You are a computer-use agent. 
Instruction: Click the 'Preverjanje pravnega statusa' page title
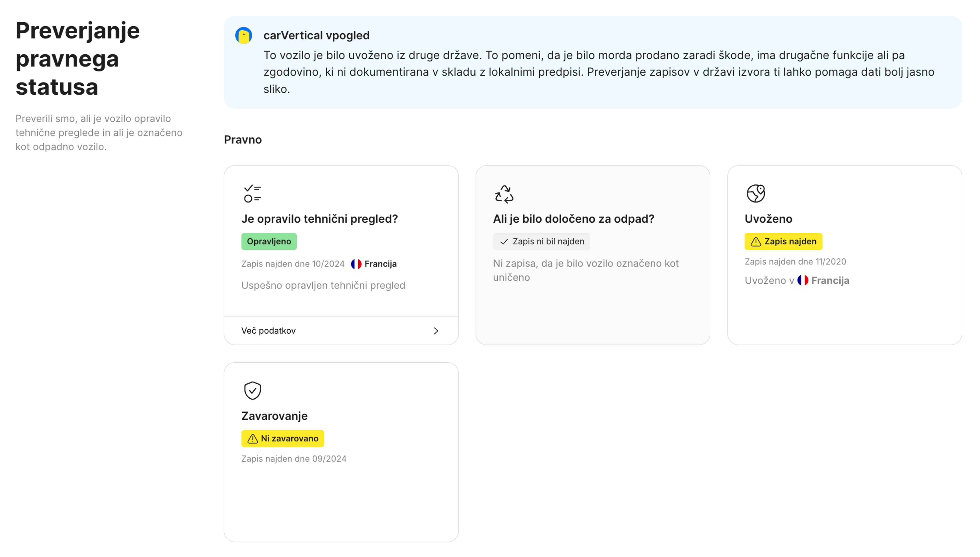pos(78,59)
